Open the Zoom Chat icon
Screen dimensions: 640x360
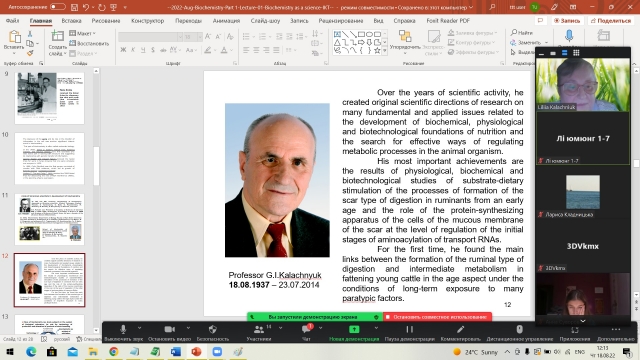(x=306, y=329)
